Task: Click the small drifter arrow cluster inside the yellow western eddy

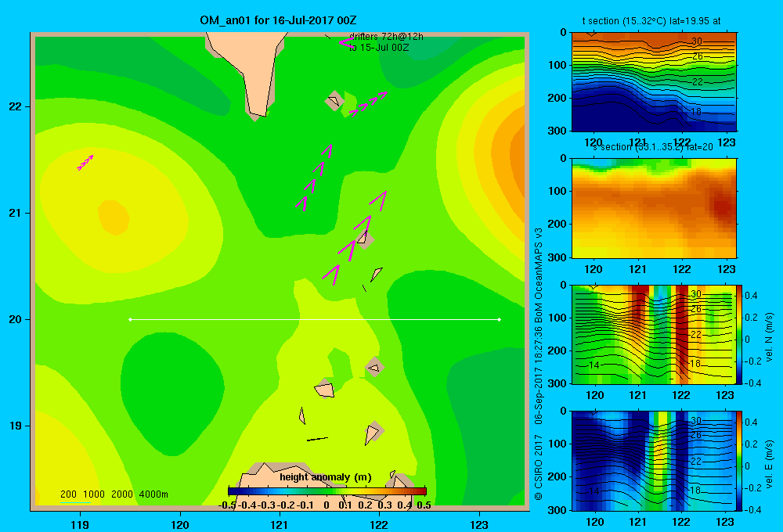Action: (85, 163)
